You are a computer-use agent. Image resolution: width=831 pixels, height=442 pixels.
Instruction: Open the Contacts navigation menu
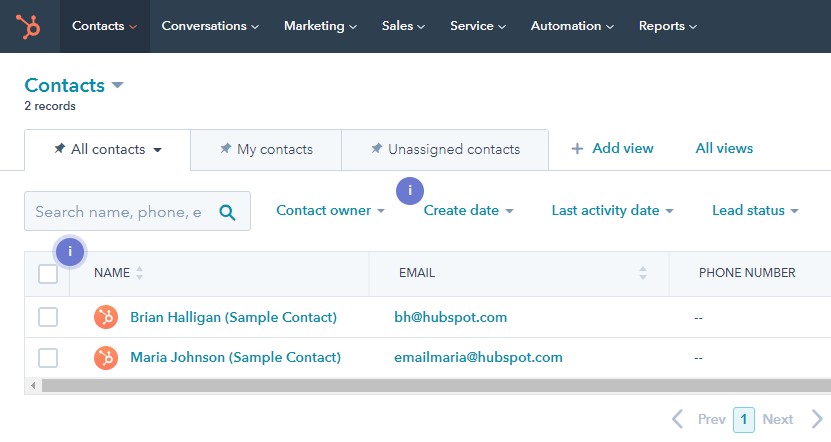tap(104, 26)
